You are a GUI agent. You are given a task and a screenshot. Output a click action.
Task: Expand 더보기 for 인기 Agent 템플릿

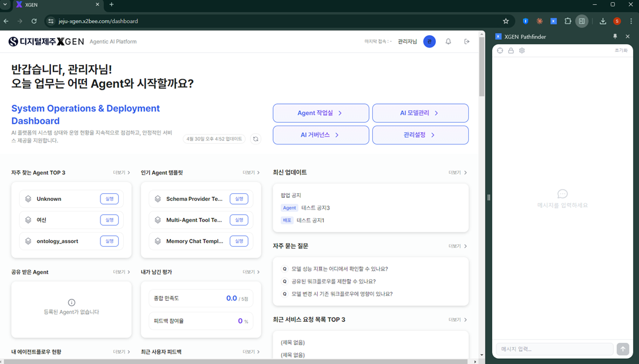pyautogui.click(x=251, y=173)
